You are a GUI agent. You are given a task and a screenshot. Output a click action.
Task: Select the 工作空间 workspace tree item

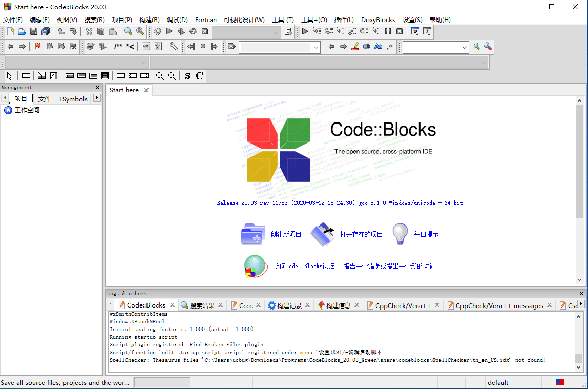click(x=27, y=110)
